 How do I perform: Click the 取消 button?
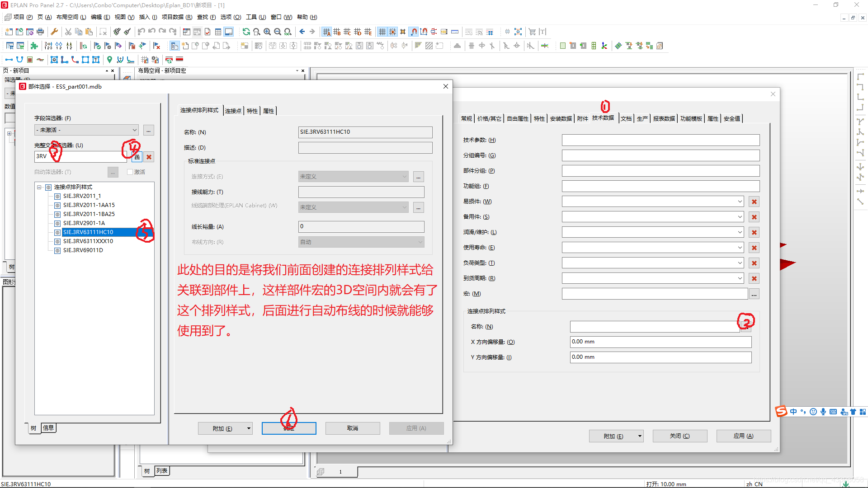point(353,428)
